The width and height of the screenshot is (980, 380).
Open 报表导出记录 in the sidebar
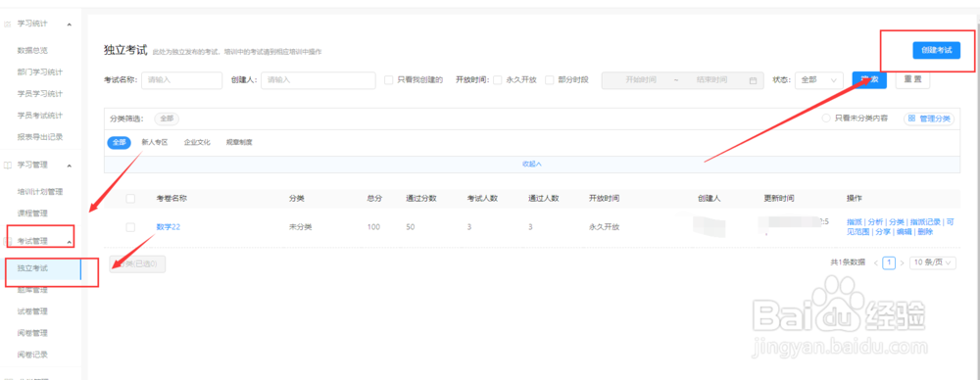[x=40, y=136]
